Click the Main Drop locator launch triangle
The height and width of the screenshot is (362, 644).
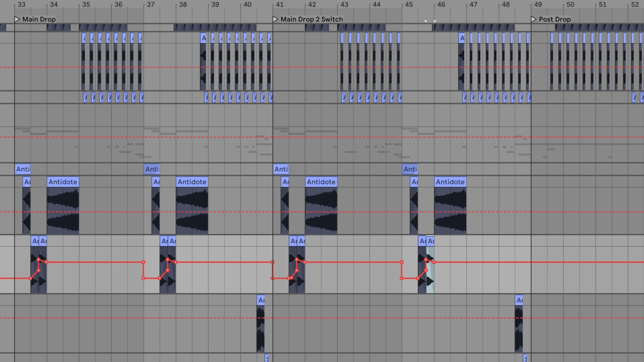pos(17,19)
